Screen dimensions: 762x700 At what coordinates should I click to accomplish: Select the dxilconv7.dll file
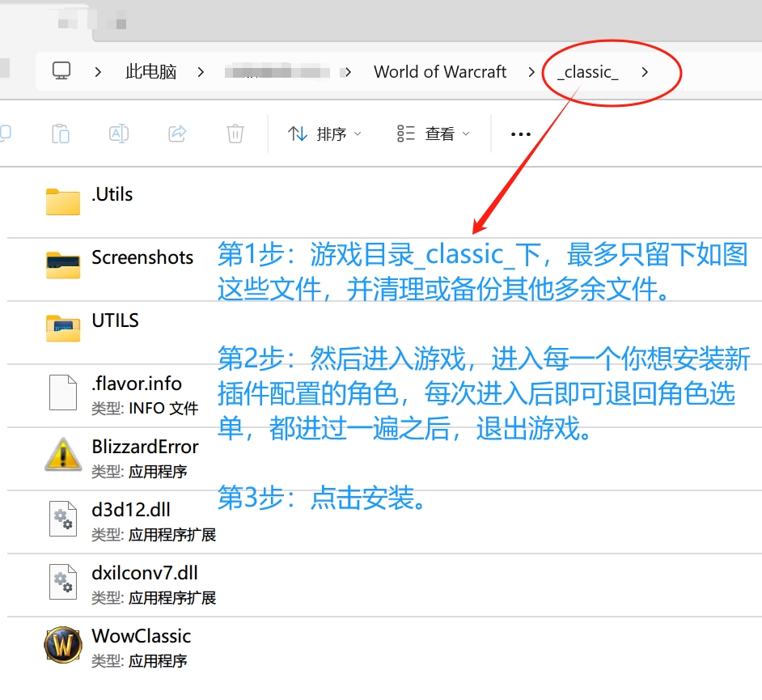pyautogui.click(x=145, y=574)
